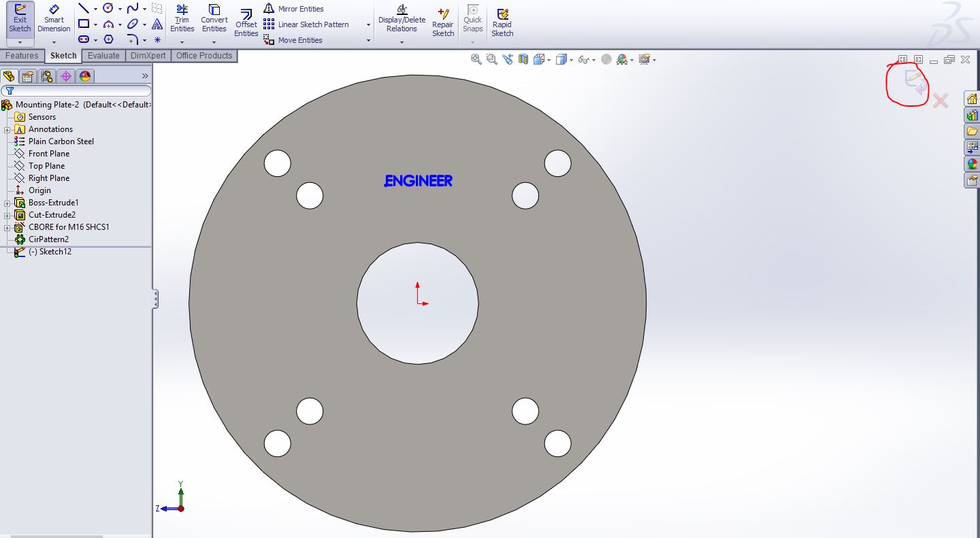Toggle Section View icon
Image resolution: width=980 pixels, height=538 pixels.
coord(523,60)
